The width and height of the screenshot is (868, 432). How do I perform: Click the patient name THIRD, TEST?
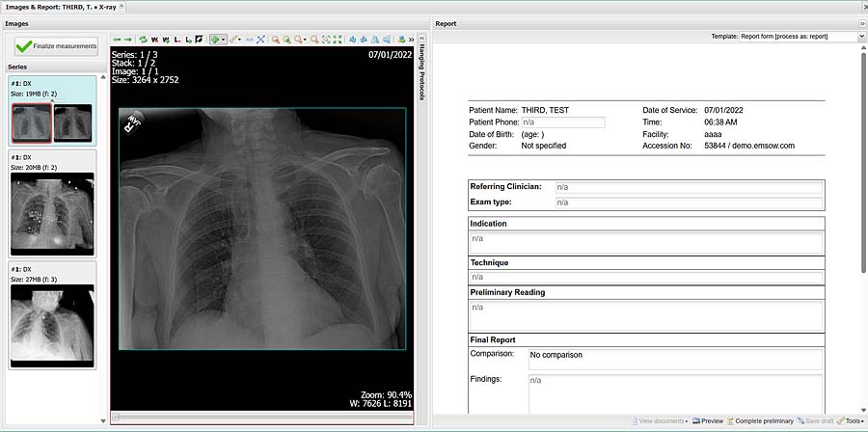tap(545, 111)
